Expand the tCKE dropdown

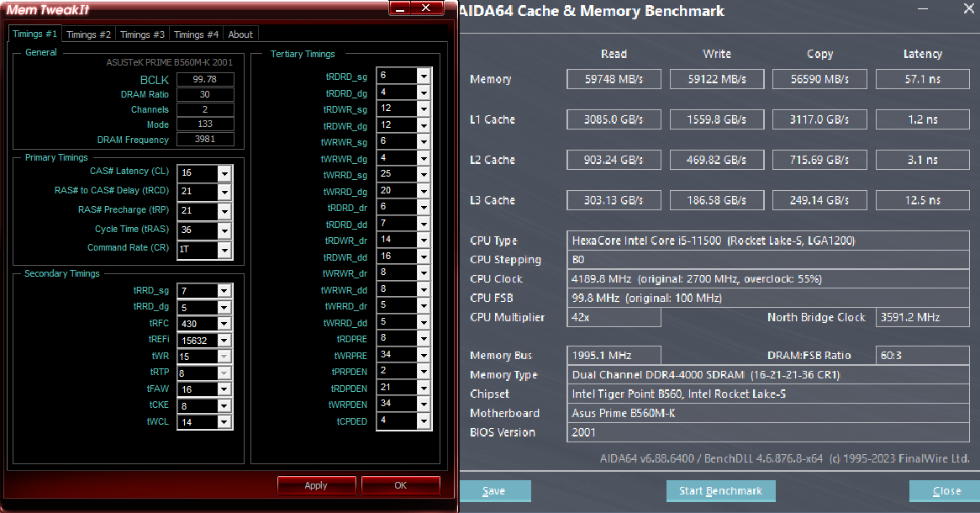tap(224, 406)
